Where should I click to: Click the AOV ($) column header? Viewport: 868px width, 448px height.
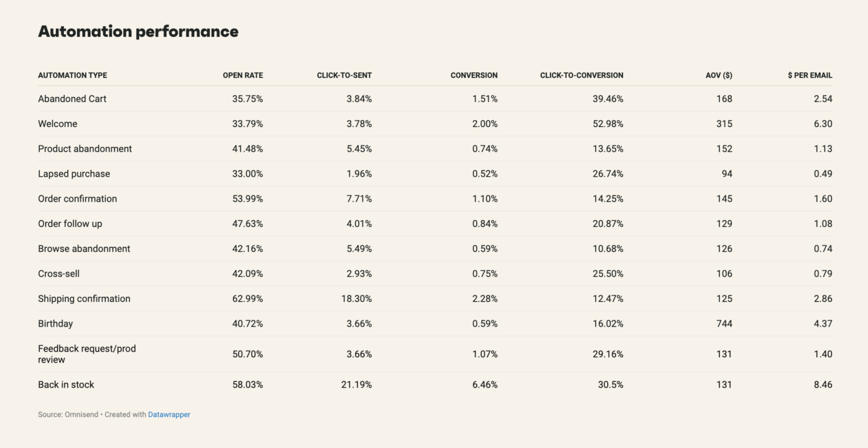pyautogui.click(x=719, y=75)
